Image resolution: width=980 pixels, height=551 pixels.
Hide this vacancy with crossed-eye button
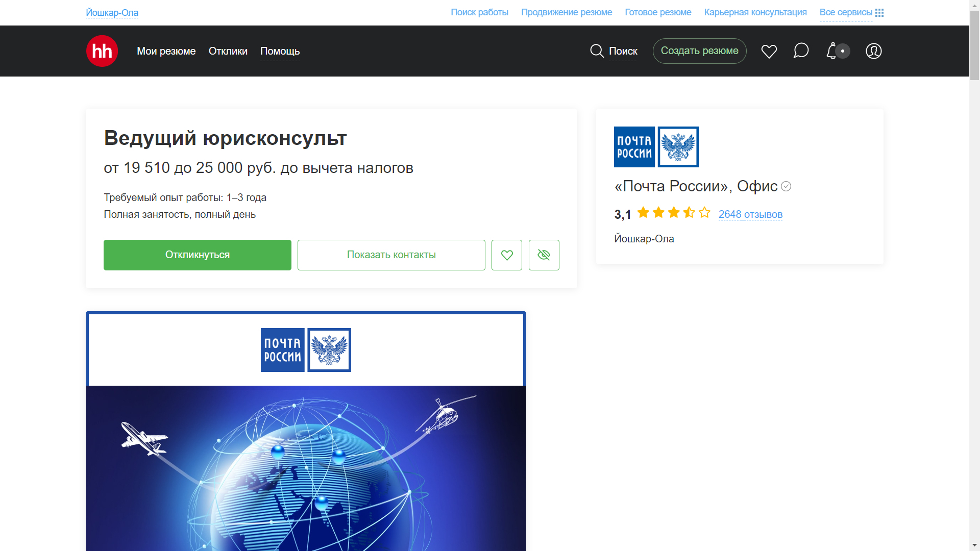(544, 255)
